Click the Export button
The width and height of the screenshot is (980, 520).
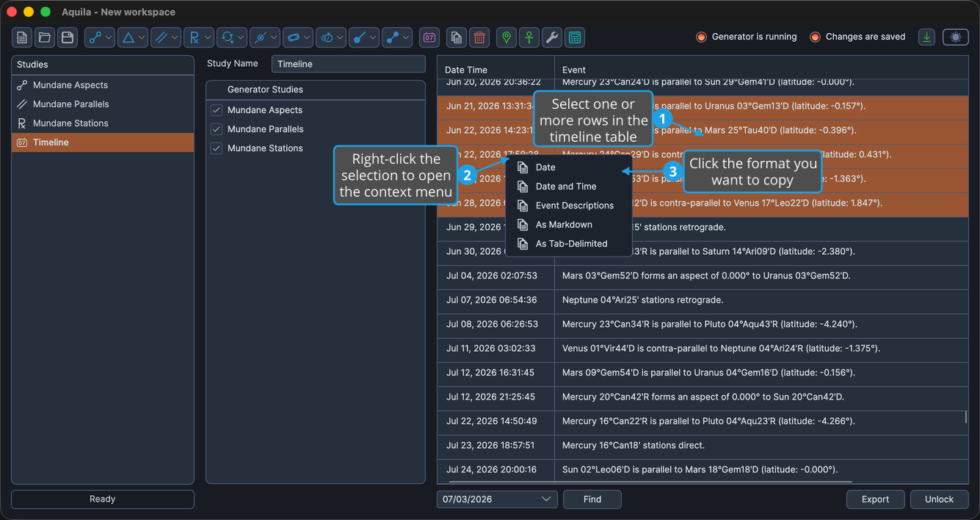875,499
